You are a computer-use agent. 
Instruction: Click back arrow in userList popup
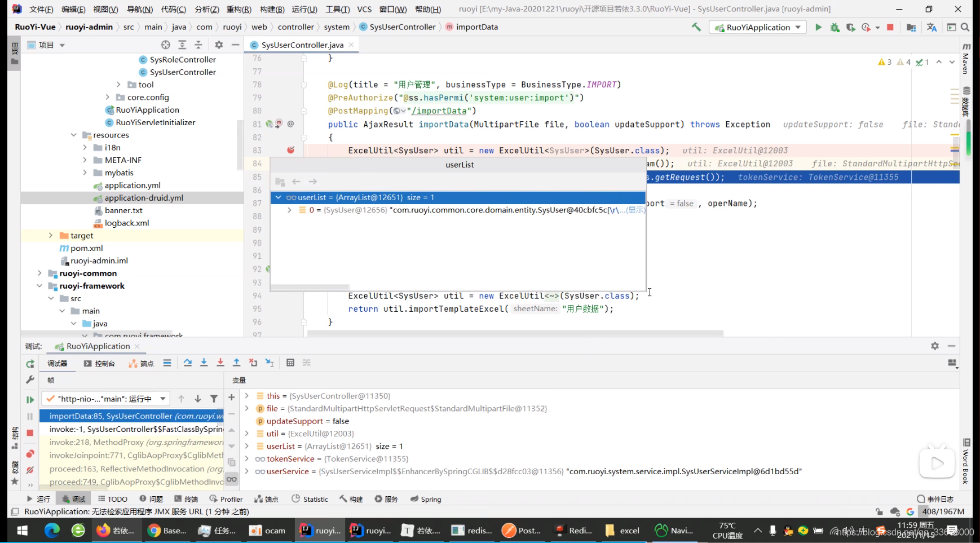296,182
